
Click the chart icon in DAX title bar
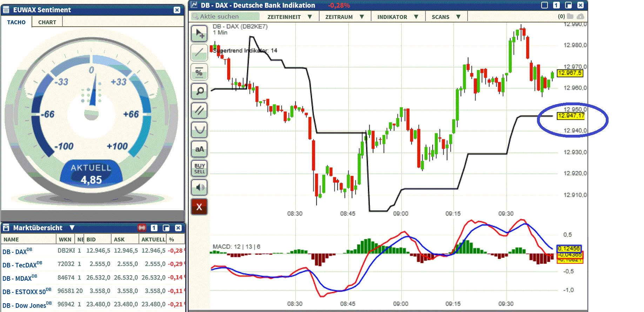point(194,5)
